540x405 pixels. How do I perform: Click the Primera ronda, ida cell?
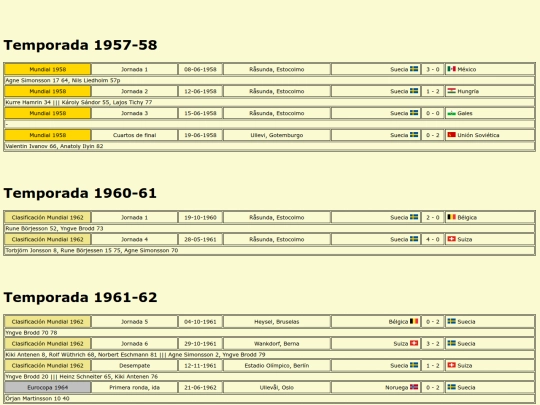click(134, 387)
